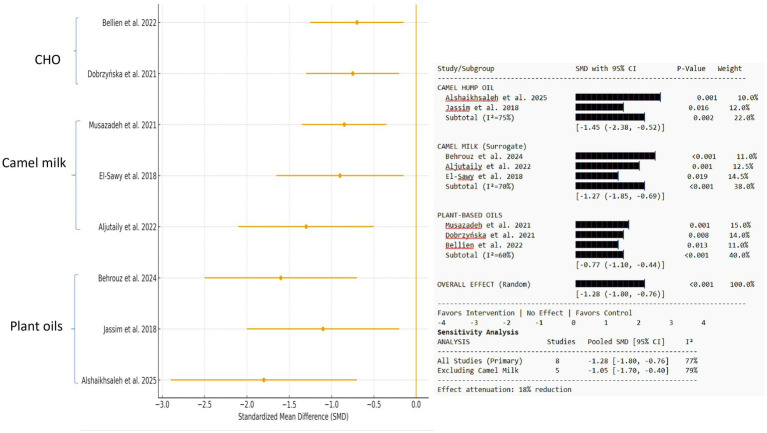Click the CHO group label

(47, 60)
